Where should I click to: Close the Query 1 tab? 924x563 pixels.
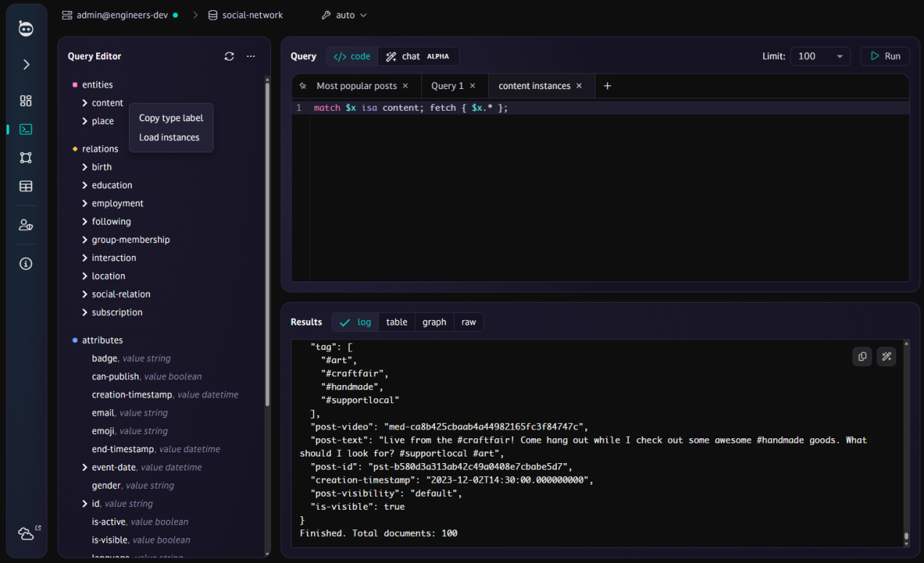coord(472,86)
